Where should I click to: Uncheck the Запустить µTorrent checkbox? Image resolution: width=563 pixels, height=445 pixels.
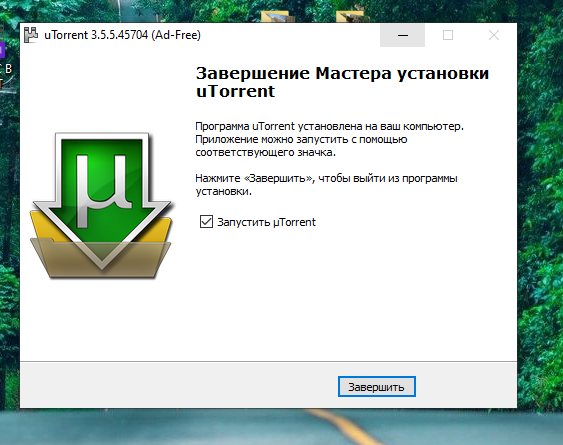[x=206, y=222]
